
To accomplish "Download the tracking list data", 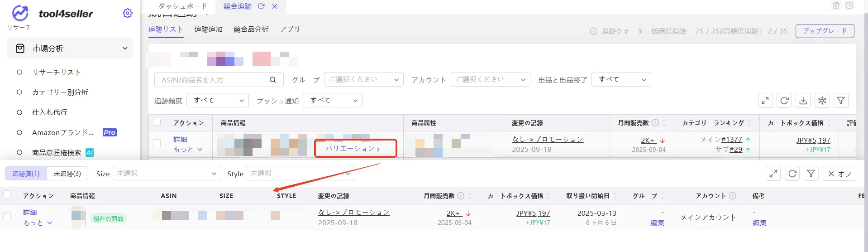I will 803,101.
